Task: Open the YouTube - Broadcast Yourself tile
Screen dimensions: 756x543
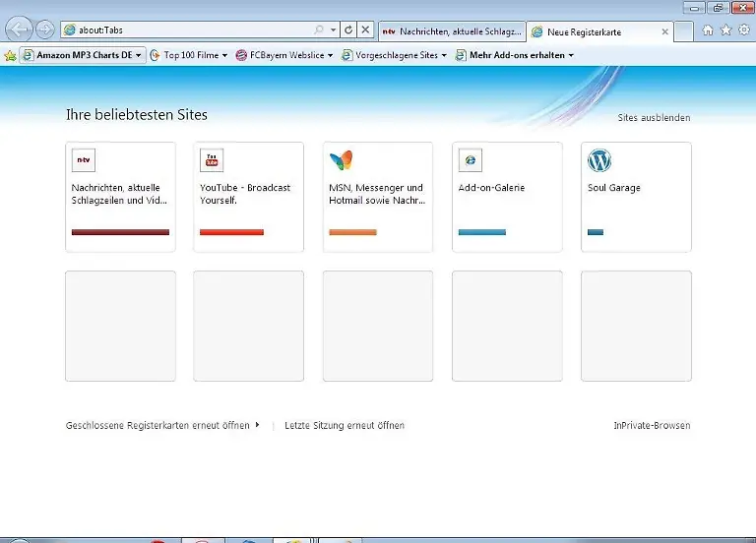Action: click(248, 197)
